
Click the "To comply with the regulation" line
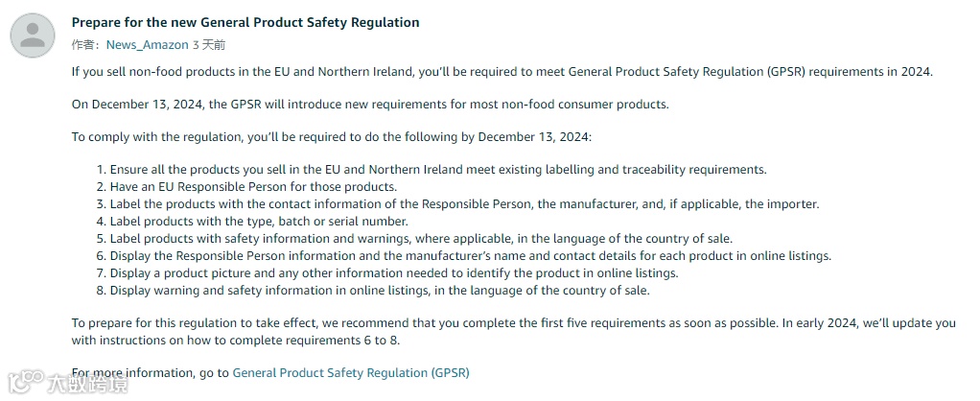coord(332,136)
